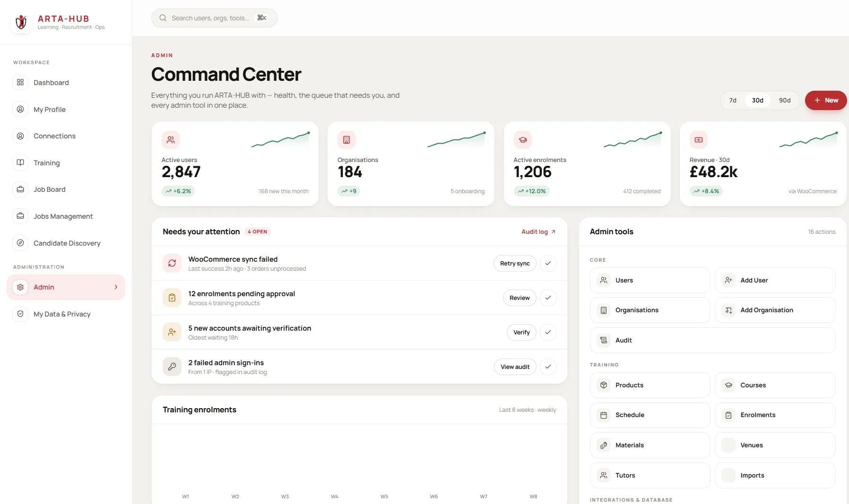
Task: Click the Dashboard grid icon in sidebar
Action: pyautogui.click(x=20, y=82)
